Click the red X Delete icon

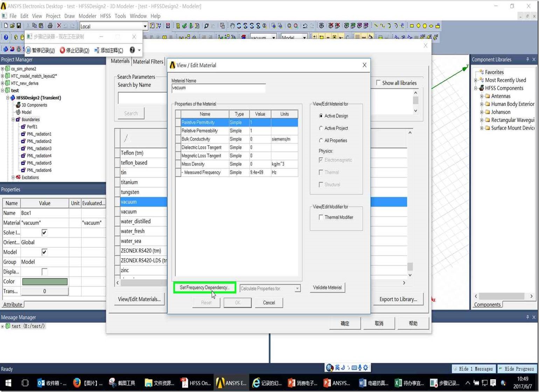pyautogui.click(x=59, y=26)
